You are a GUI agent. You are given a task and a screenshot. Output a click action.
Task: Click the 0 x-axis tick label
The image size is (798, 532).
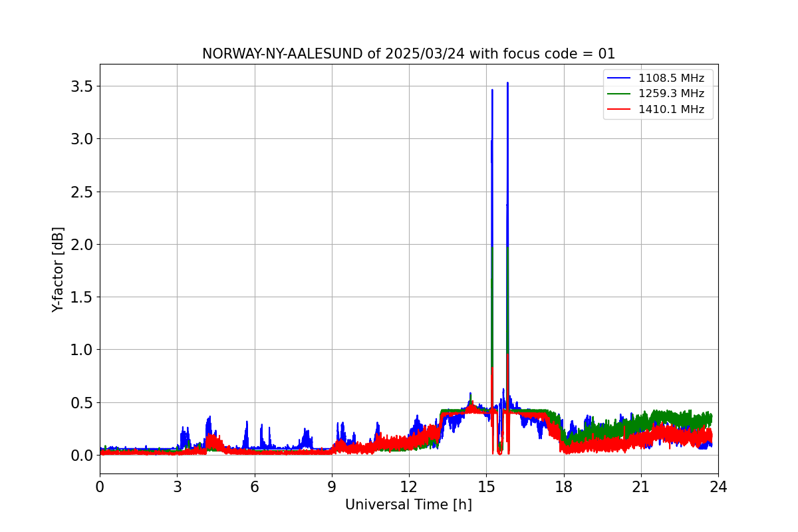click(x=100, y=487)
